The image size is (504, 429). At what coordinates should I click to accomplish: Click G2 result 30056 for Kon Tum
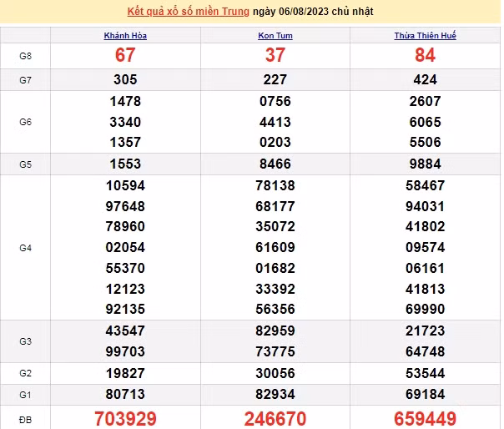[275, 372]
